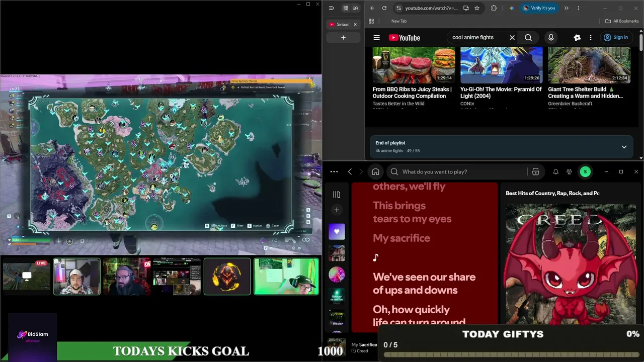
Task: Open the New Tab bookmark
Action: 399,21
